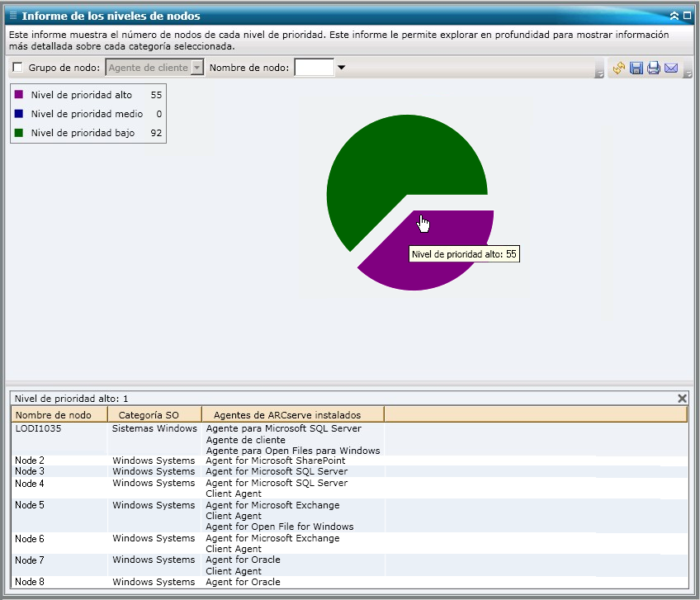Click the purple high priority legend swatch
The width and height of the screenshot is (700, 600).
point(19,95)
